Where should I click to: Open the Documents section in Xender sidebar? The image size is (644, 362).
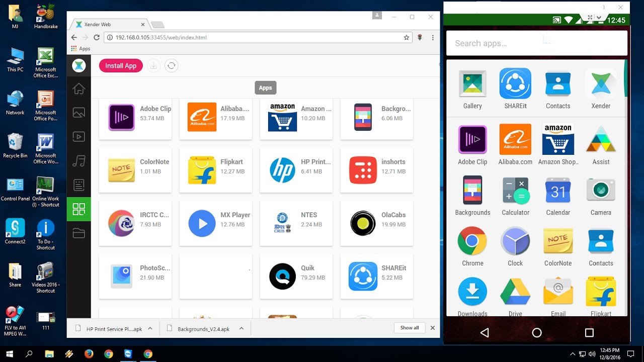pos(78,185)
